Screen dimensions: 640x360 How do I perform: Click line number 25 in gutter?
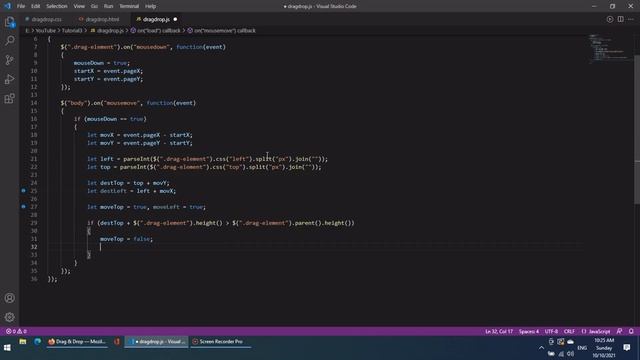pyautogui.click(x=33, y=191)
